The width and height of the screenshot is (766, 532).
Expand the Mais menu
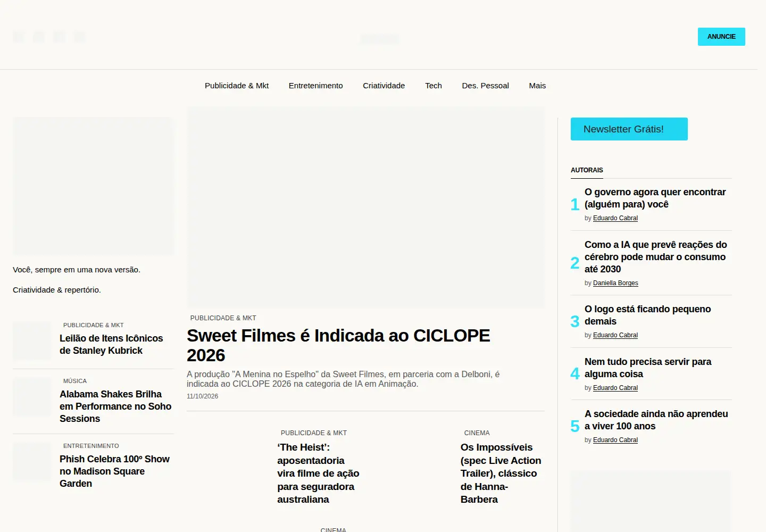click(537, 86)
